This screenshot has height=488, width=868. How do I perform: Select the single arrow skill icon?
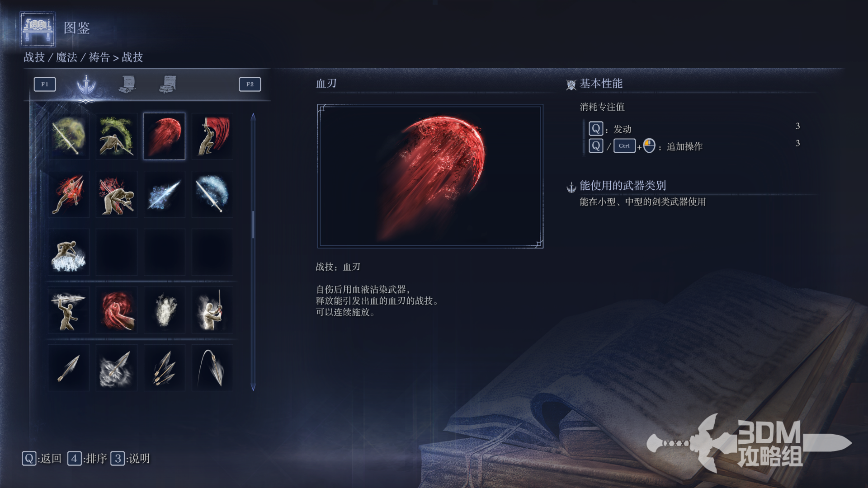(x=68, y=368)
